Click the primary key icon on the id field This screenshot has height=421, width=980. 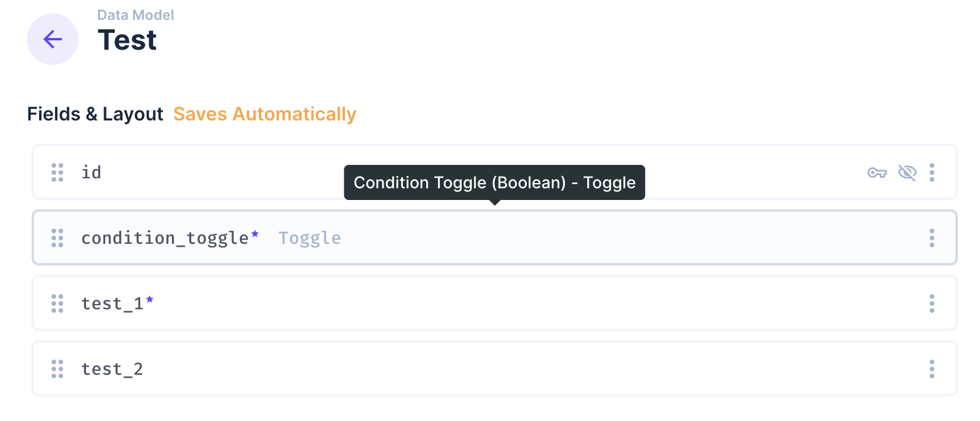point(877,172)
